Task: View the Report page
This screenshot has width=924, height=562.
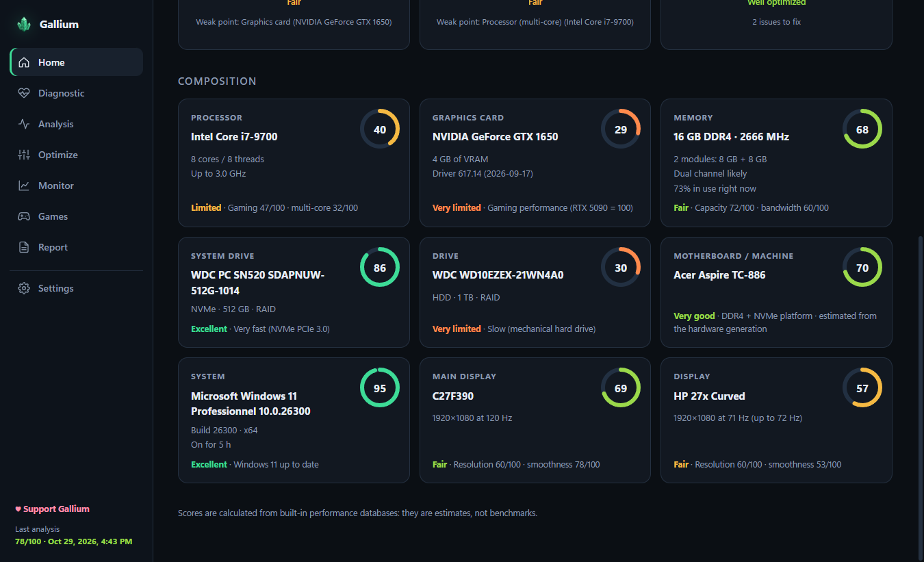Action: click(76, 247)
